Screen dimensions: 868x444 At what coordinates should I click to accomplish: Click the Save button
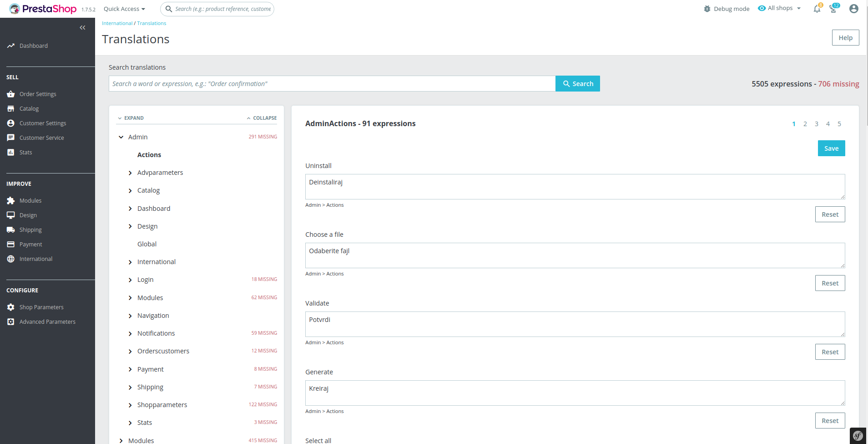click(x=831, y=148)
